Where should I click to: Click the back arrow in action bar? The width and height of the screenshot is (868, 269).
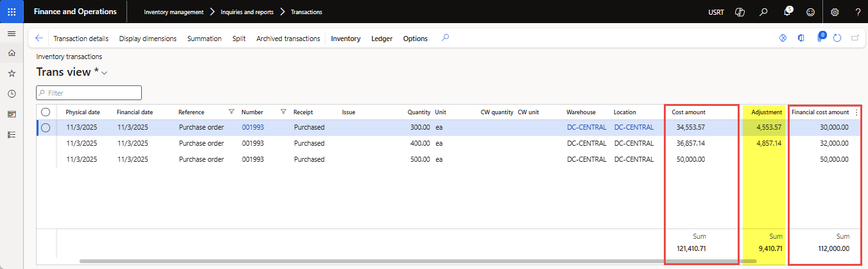pyautogui.click(x=39, y=39)
